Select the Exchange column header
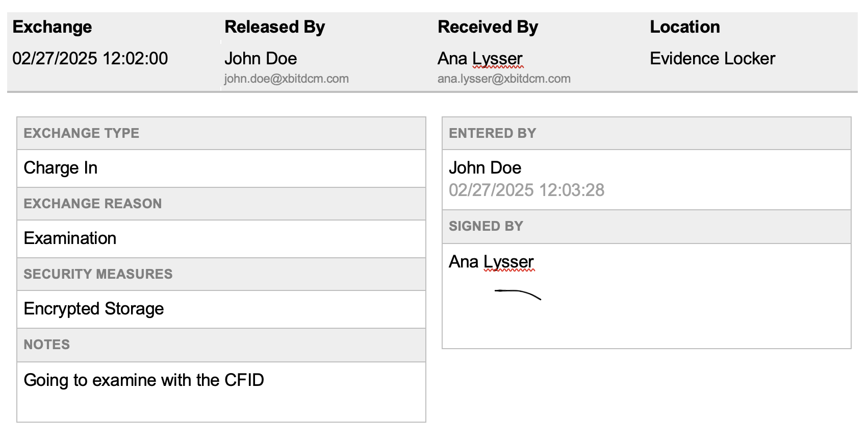The width and height of the screenshot is (868, 439). [52, 27]
